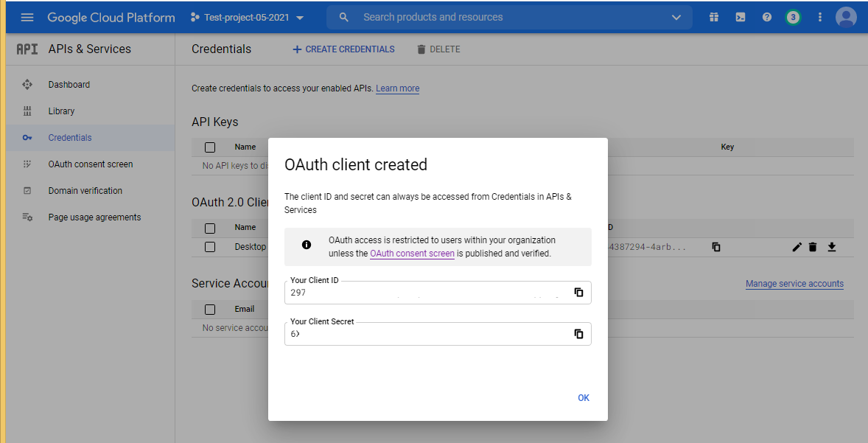The image size is (868, 443).
Task: Select all API Keys header checkbox
Action: point(210,147)
